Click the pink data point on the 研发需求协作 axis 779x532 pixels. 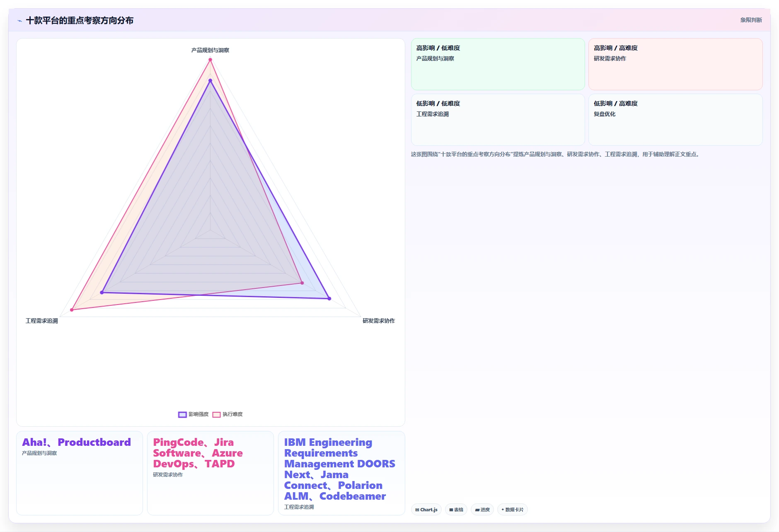coord(302,283)
